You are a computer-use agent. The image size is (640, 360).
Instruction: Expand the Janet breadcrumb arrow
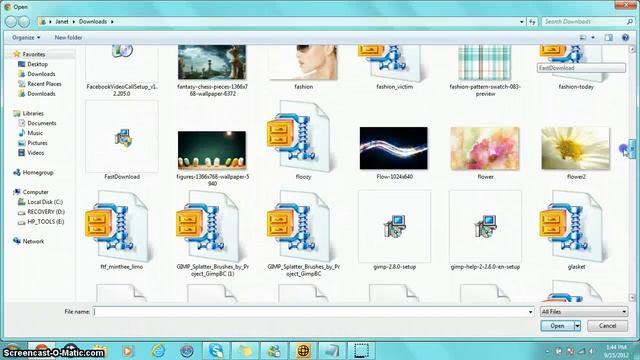pos(74,22)
